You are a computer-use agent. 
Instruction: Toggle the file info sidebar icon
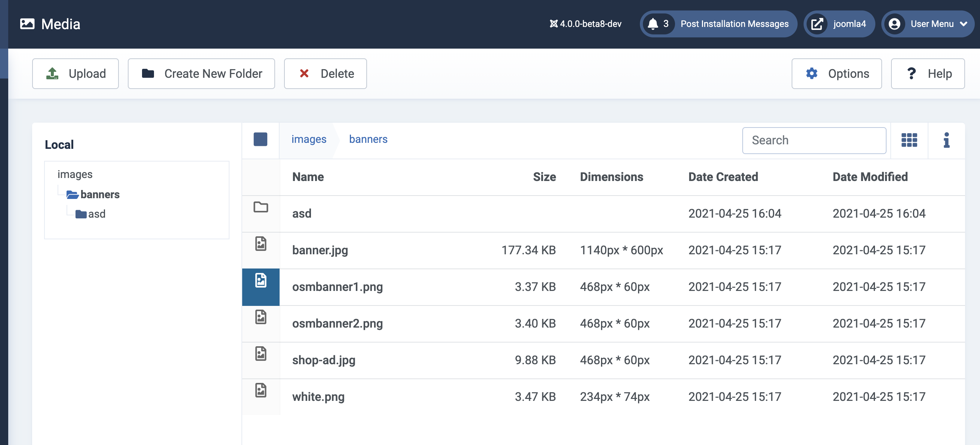pyautogui.click(x=946, y=140)
